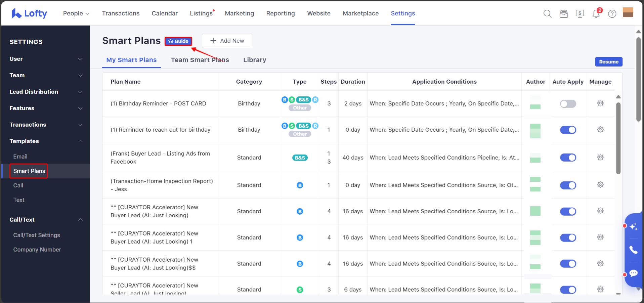Screen dimensions: 644x303
Task: Click the Lofty logo
Action: pyautogui.click(x=29, y=13)
